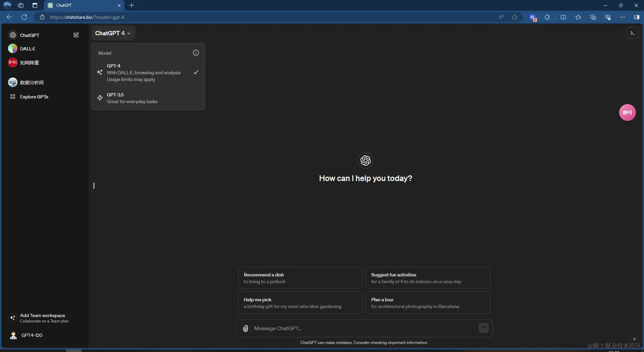Image resolution: width=644 pixels, height=352 pixels.
Task: Click the address bar URL
Action: (87, 17)
